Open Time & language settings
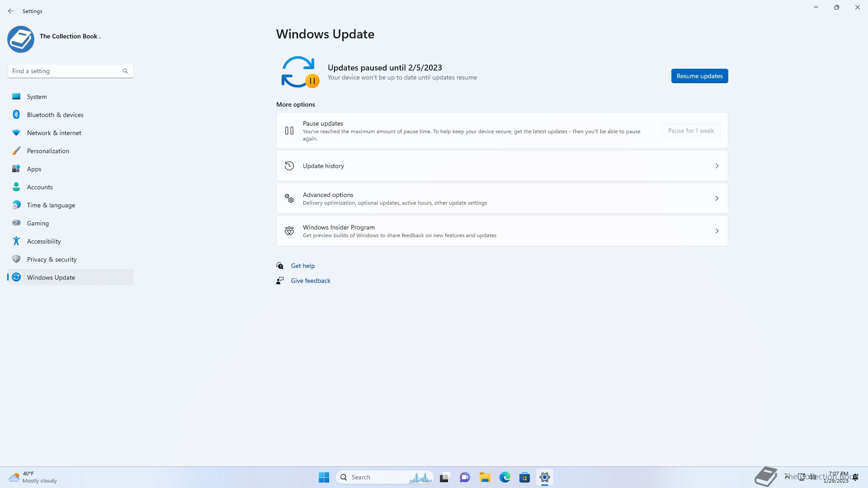The width and height of the screenshot is (868, 488). coord(71,205)
